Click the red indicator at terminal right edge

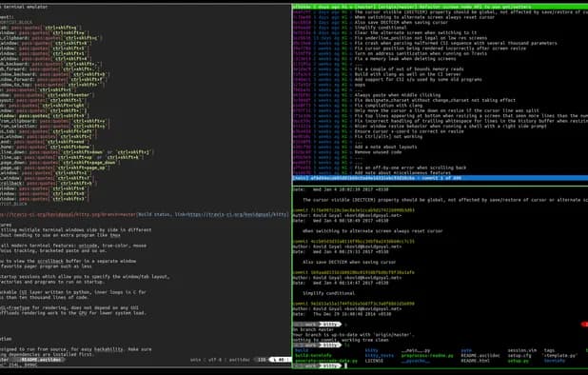585,324
